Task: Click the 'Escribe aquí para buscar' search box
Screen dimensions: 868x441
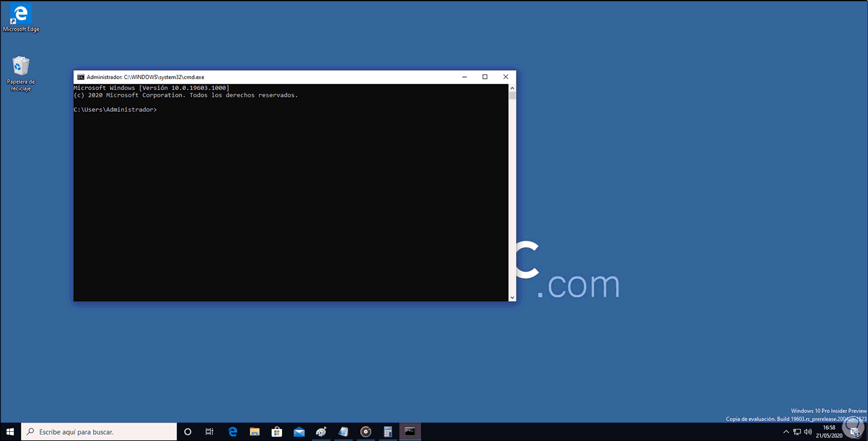Action: coord(99,432)
